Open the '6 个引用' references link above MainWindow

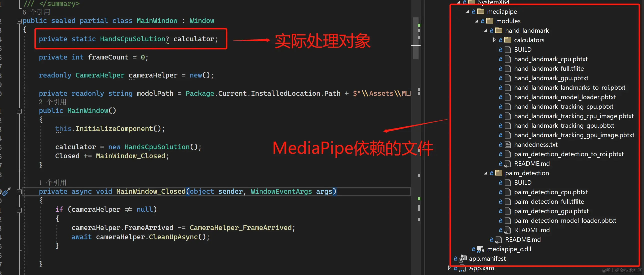(x=37, y=12)
